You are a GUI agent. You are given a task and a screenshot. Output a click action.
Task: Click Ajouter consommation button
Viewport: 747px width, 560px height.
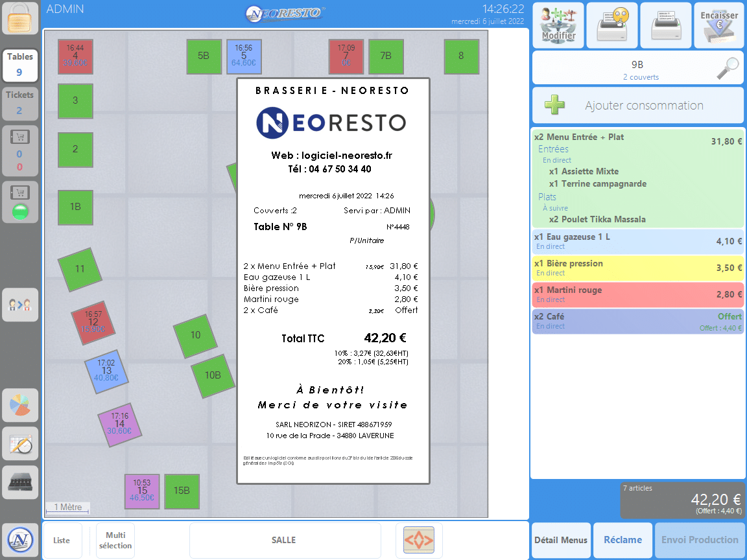tap(637, 106)
